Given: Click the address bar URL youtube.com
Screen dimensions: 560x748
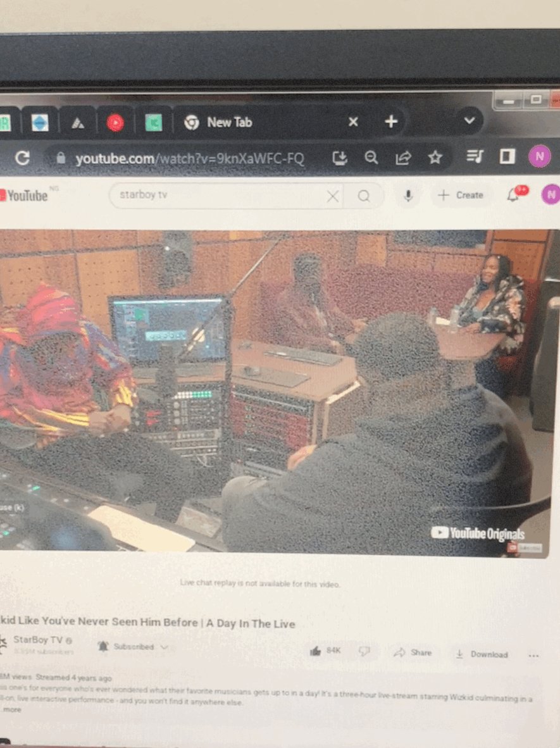Looking at the screenshot, I should [x=189, y=158].
